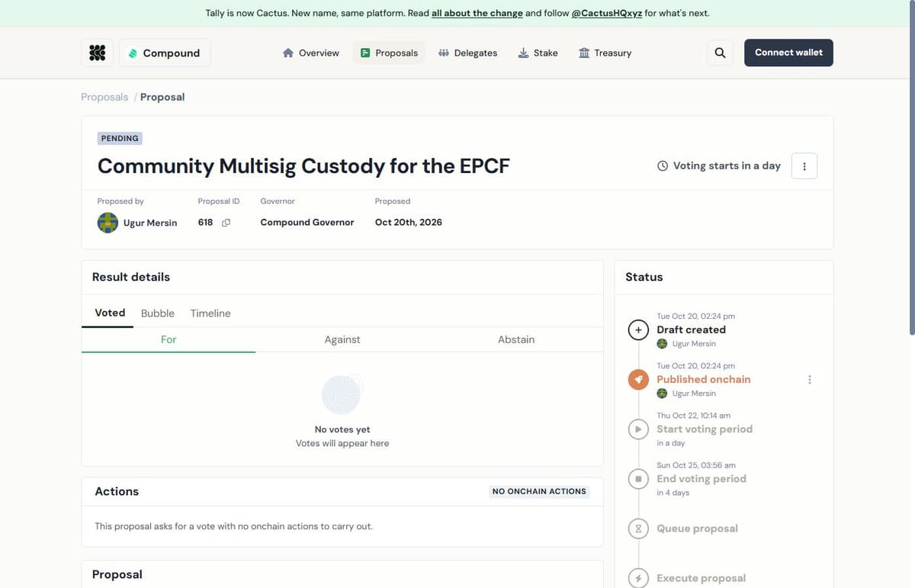Image resolution: width=915 pixels, height=588 pixels.
Task: Open the Stake page
Action: 538,53
